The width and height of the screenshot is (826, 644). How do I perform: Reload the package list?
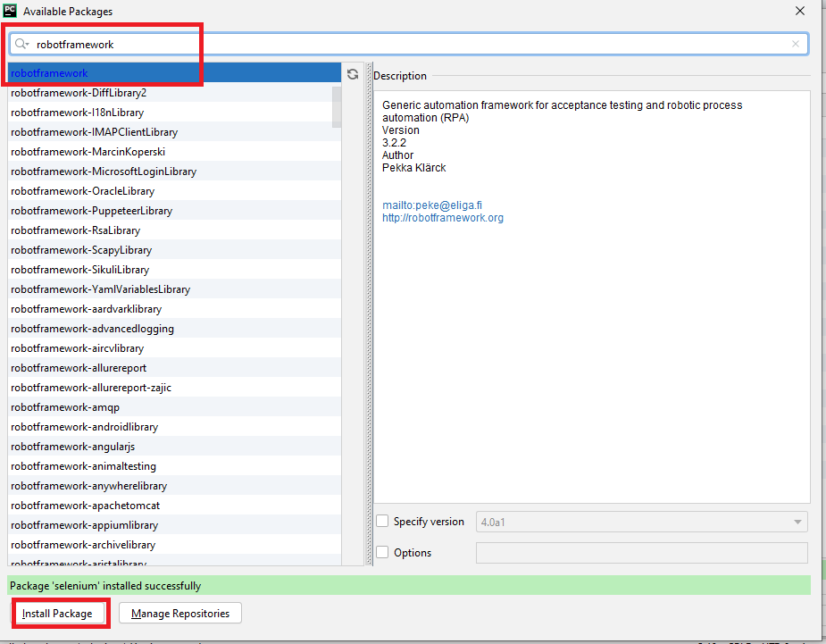click(x=353, y=74)
